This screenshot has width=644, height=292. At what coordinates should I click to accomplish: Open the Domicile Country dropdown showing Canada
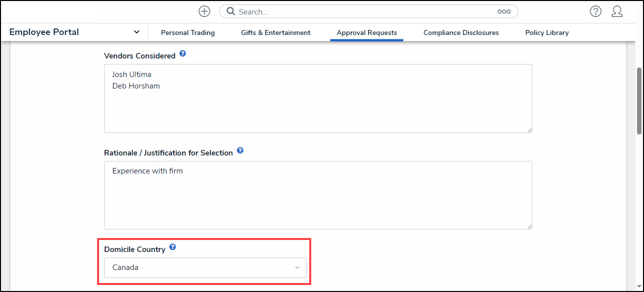coord(205,267)
